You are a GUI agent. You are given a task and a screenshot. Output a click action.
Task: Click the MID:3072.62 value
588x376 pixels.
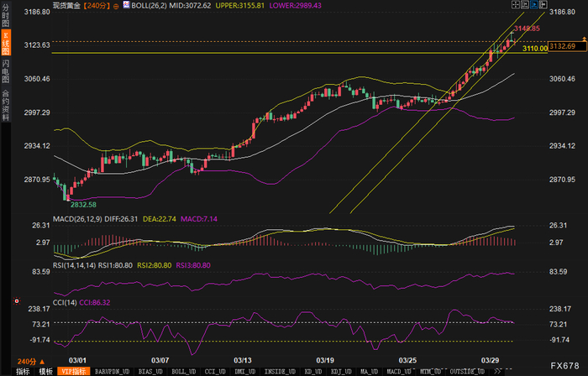pos(190,6)
